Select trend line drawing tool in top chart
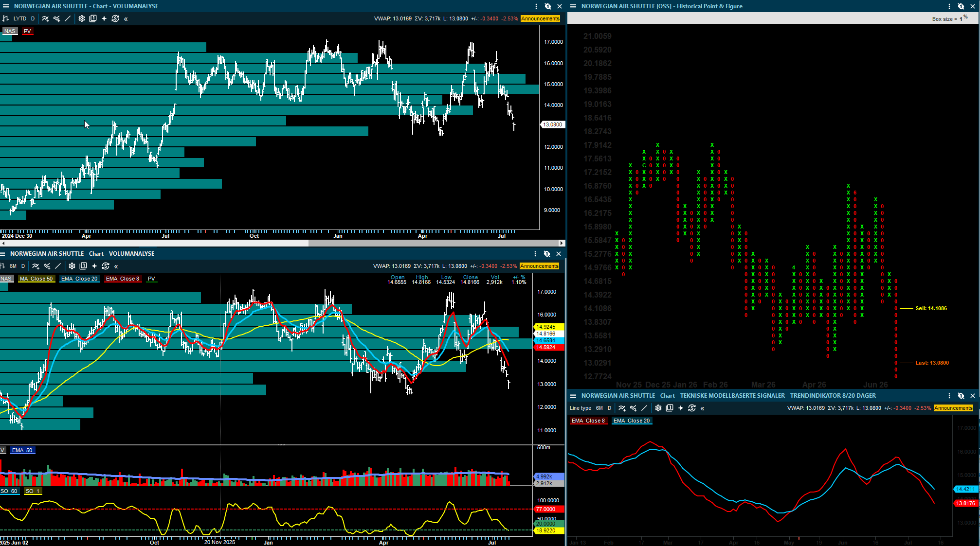Viewport: 980px width, 546px height. coord(68,18)
